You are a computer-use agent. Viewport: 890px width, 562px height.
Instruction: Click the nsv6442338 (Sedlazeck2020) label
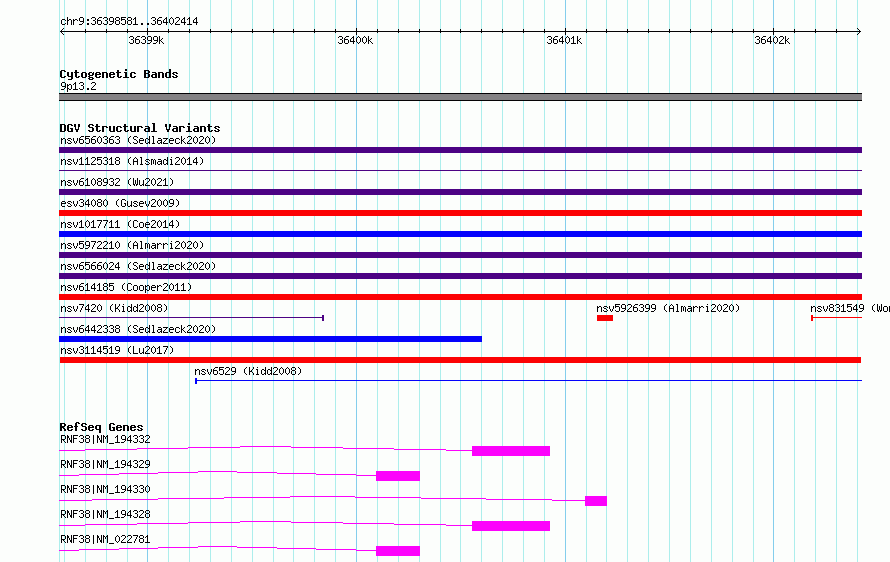coord(138,329)
